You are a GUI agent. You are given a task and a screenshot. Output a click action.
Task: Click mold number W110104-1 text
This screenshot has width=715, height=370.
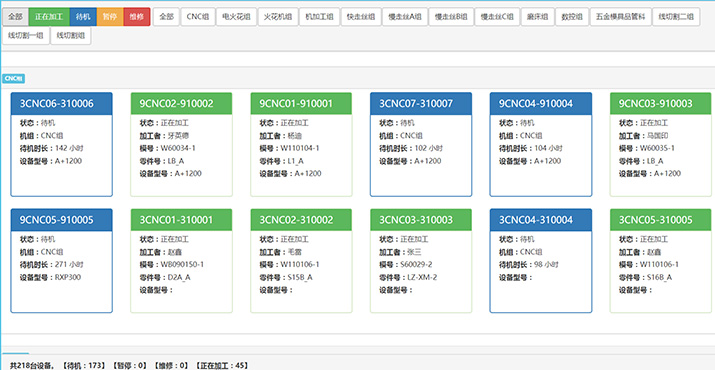click(300, 148)
